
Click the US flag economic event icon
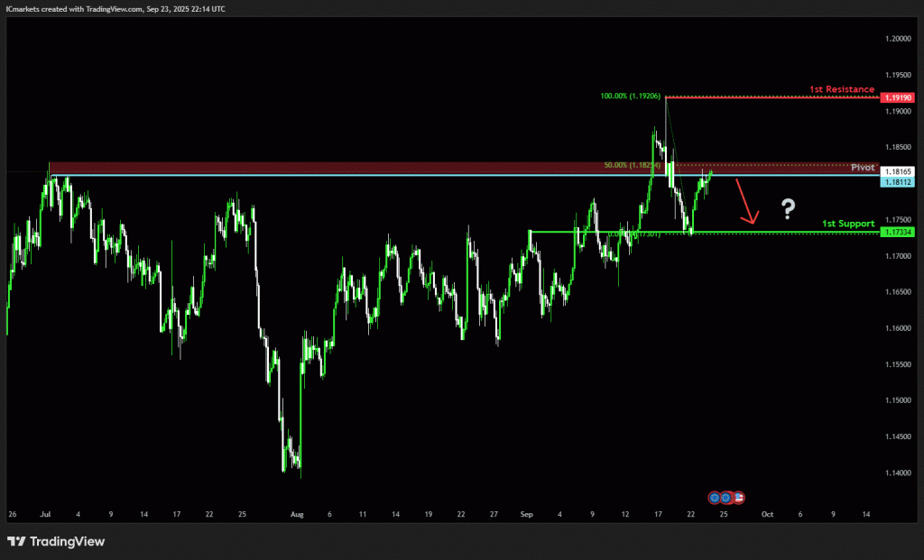pyautogui.click(x=737, y=497)
